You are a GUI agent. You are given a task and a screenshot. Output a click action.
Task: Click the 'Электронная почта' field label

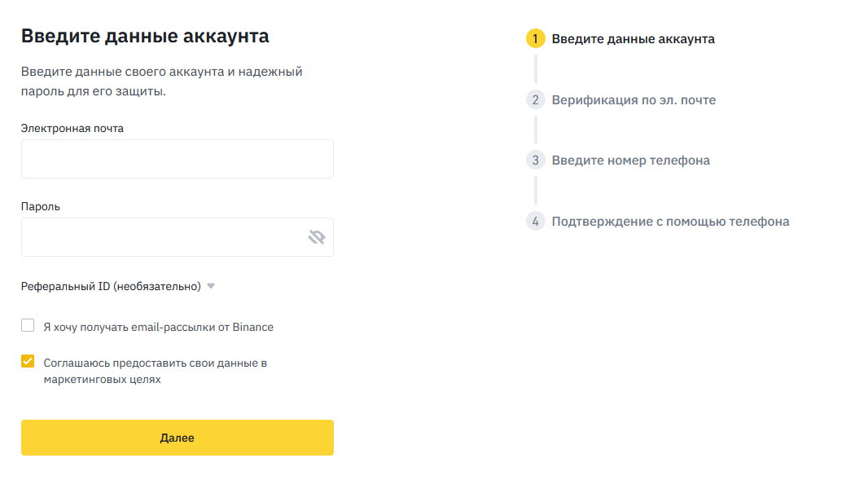[x=72, y=129]
